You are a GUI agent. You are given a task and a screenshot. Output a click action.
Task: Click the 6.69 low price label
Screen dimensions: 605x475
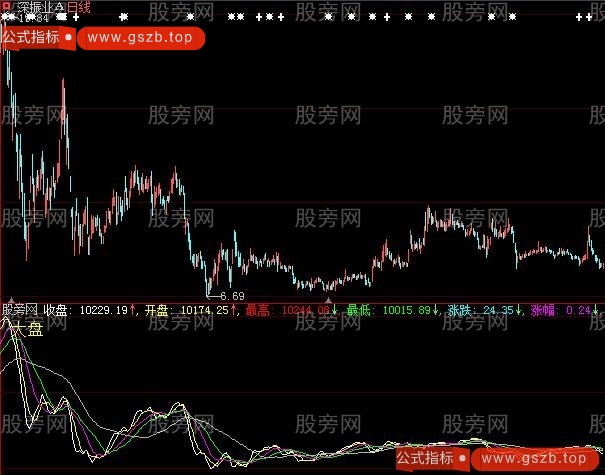pyautogui.click(x=231, y=297)
